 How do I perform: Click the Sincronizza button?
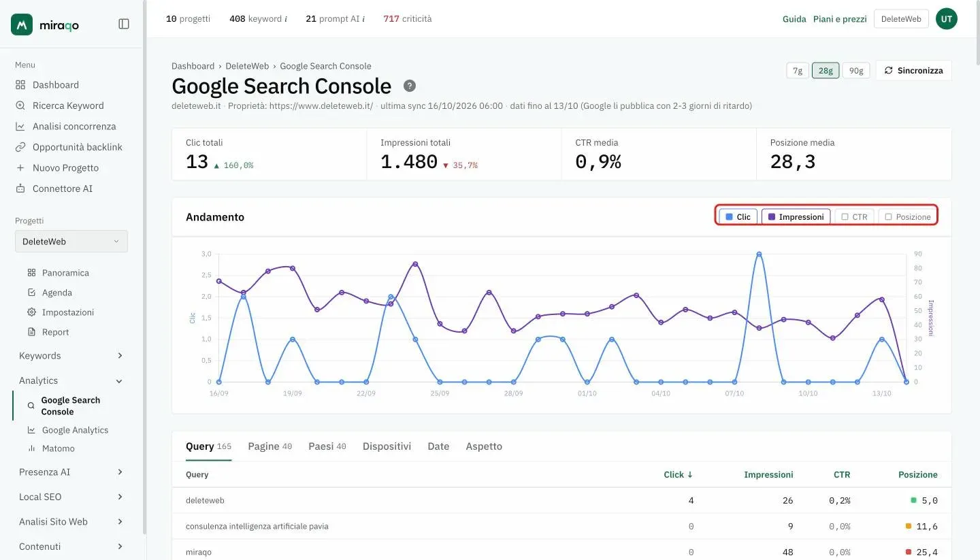[x=913, y=71]
